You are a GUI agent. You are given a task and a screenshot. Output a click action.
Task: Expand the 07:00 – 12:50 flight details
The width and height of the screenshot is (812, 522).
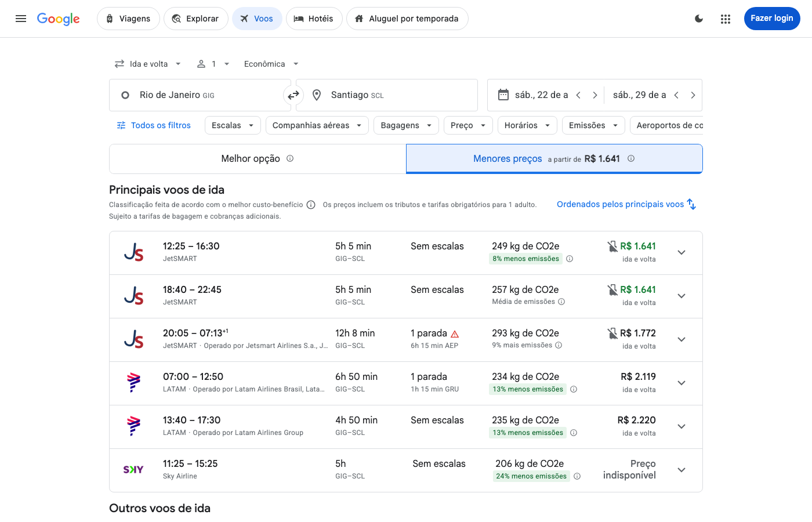click(x=681, y=383)
